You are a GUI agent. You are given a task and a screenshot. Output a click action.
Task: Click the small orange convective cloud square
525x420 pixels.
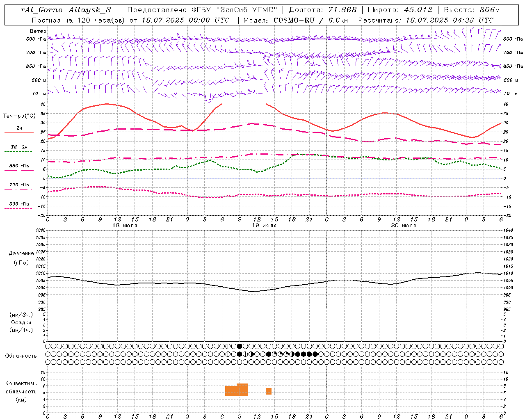269,391
